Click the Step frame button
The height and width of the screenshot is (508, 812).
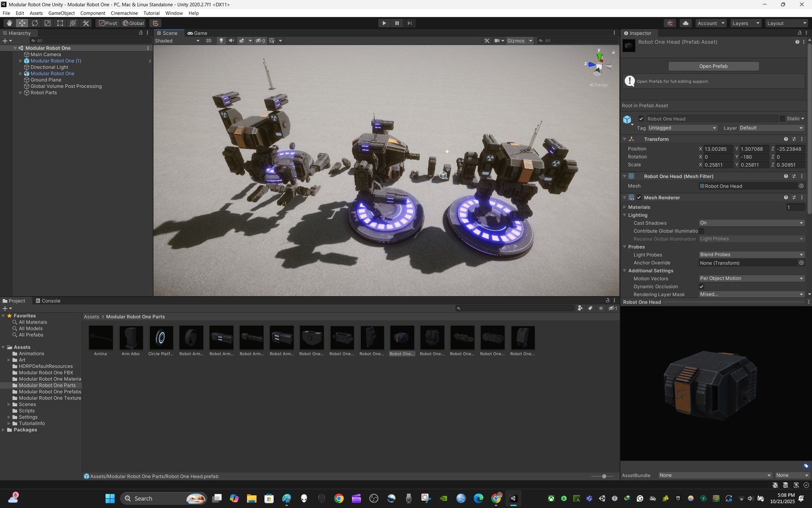[x=410, y=23]
